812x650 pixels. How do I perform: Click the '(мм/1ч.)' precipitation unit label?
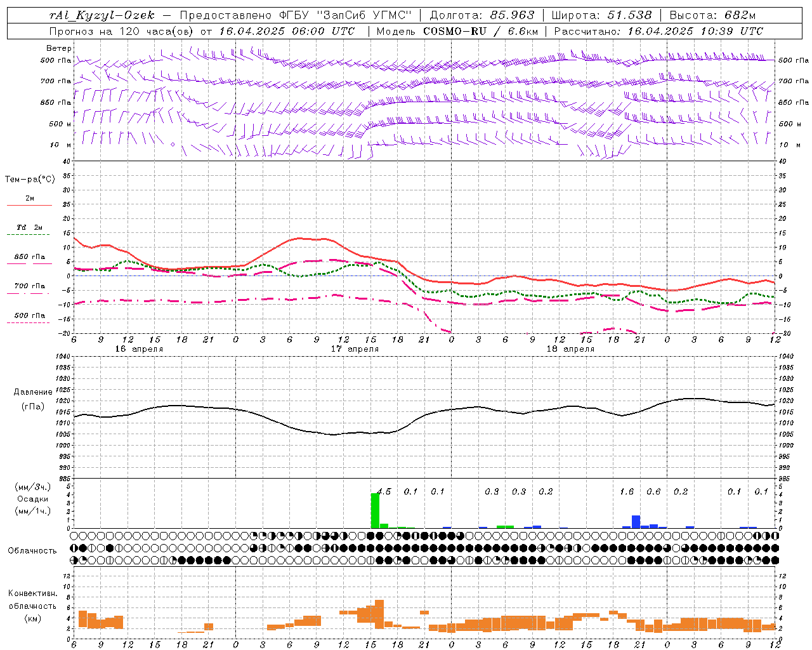[x=34, y=511]
